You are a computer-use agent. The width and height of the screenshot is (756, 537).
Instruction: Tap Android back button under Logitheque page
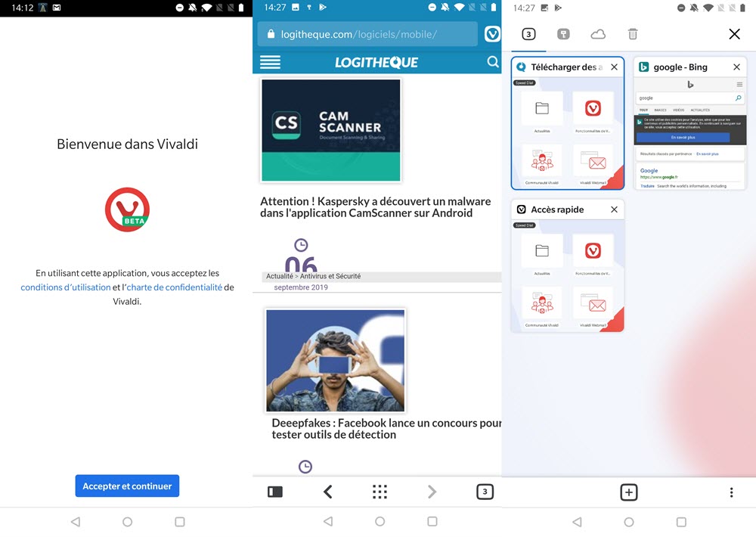328,521
